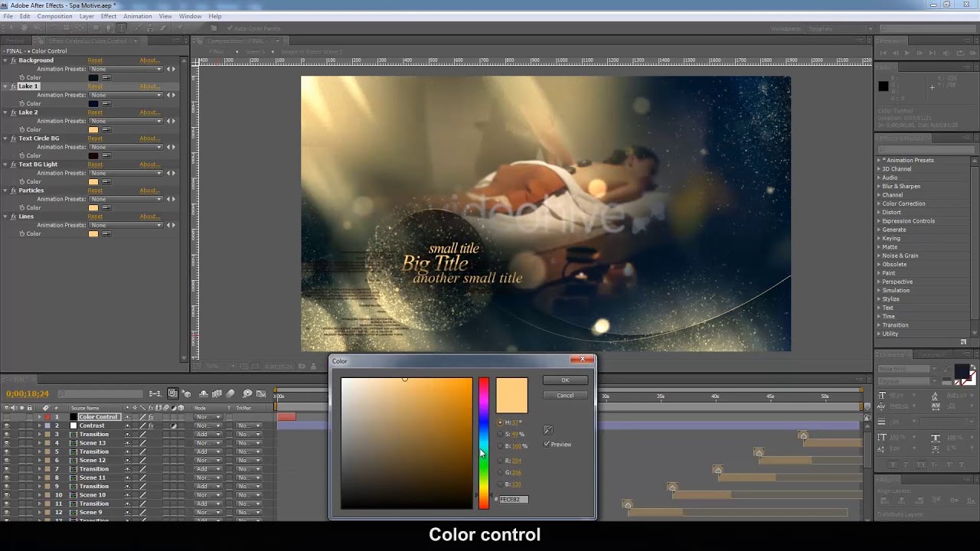
Task: Click the Text Circle BG color swatch
Action: click(93, 155)
